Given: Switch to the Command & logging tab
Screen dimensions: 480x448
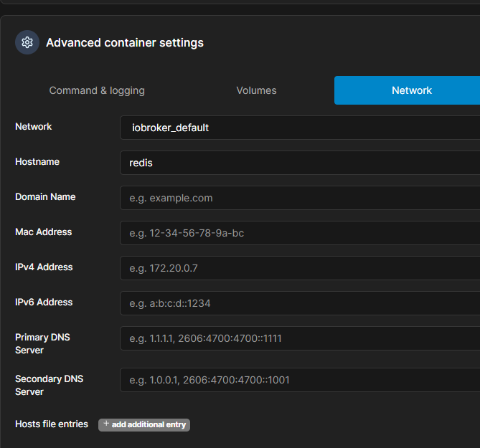Looking at the screenshot, I should click(97, 90).
